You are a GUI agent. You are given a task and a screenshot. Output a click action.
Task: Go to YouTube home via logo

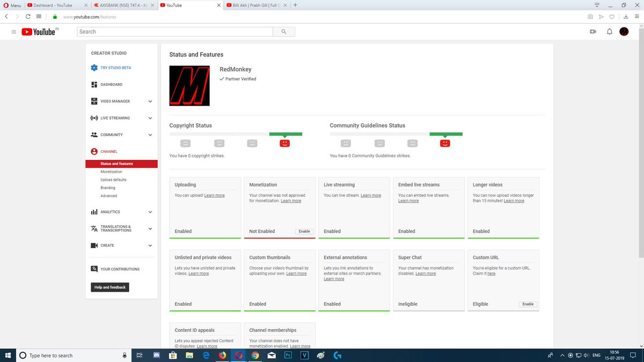click(39, 32)
